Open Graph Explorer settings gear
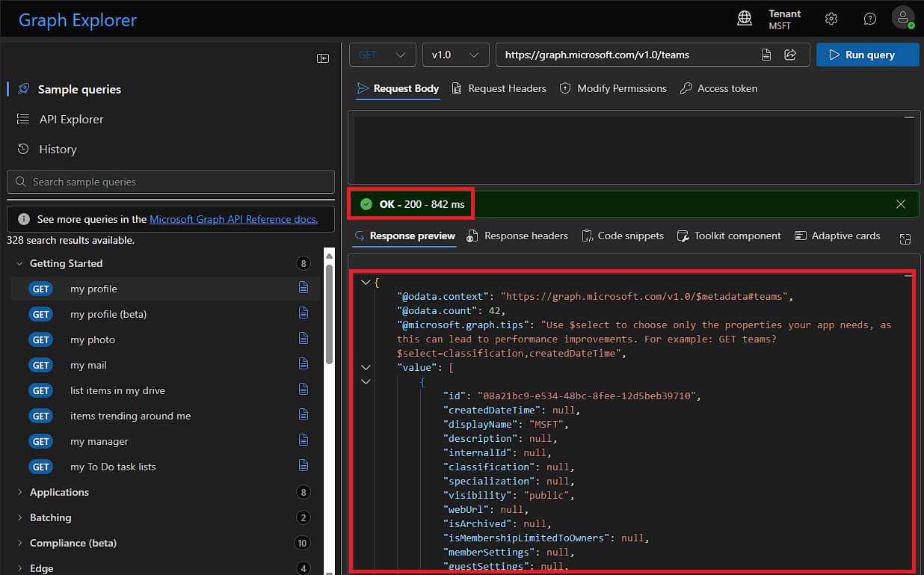Image resolution: width=924 pixels, height=575 pixels. (831, 18)
